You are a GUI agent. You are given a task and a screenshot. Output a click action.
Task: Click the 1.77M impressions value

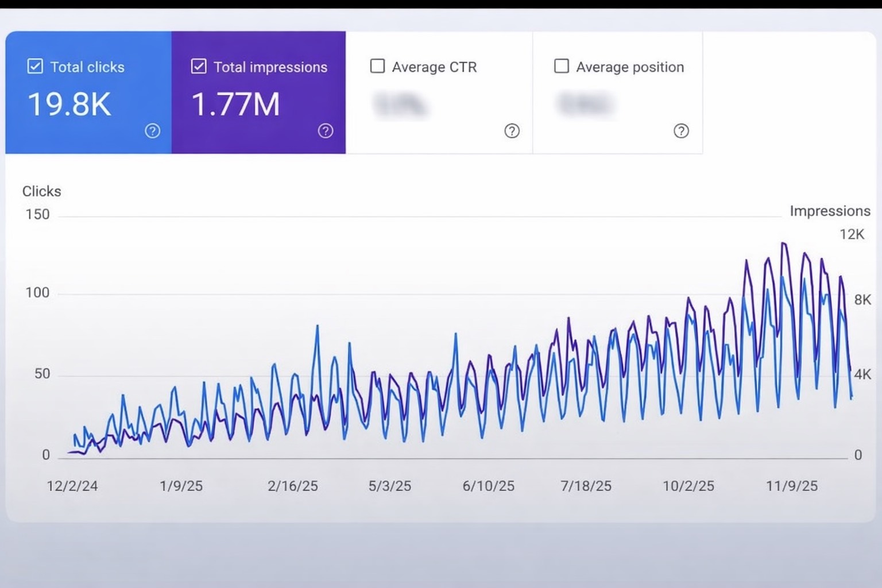click(x=237, y=105)
